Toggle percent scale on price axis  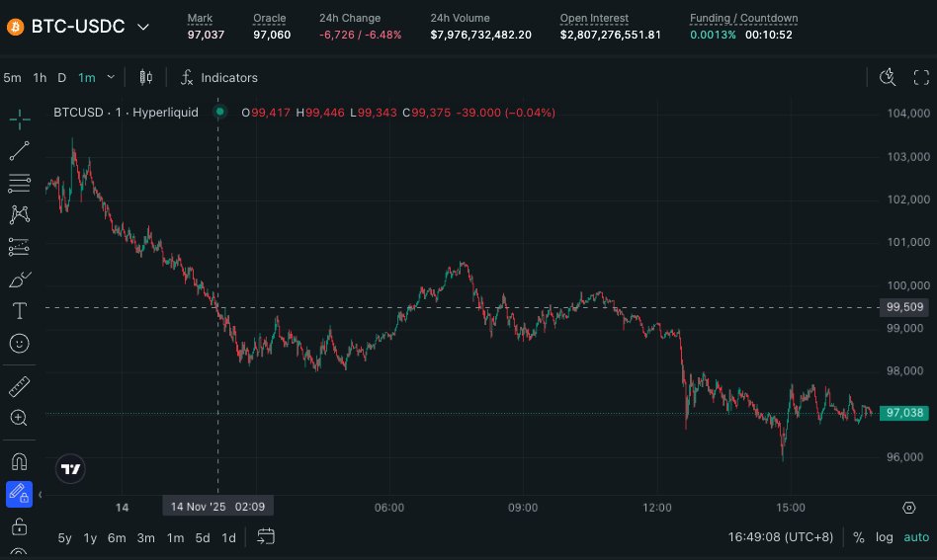859,537
